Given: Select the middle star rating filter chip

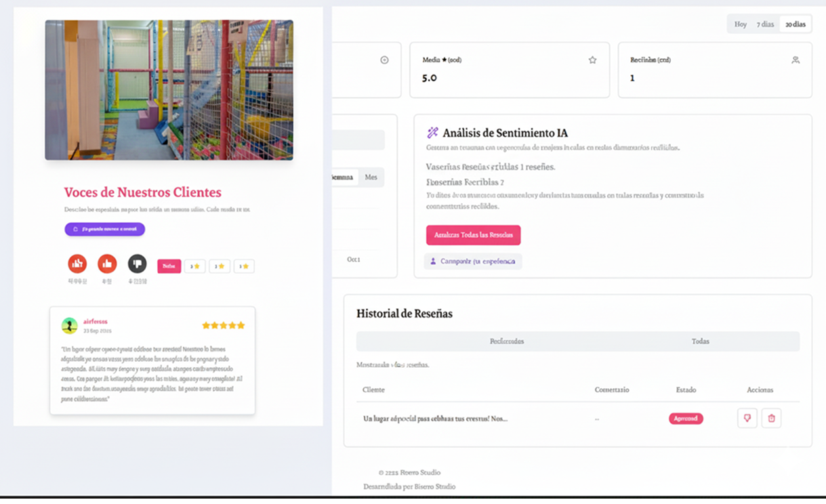Looking at the screenshot, I should coord(220,266).
